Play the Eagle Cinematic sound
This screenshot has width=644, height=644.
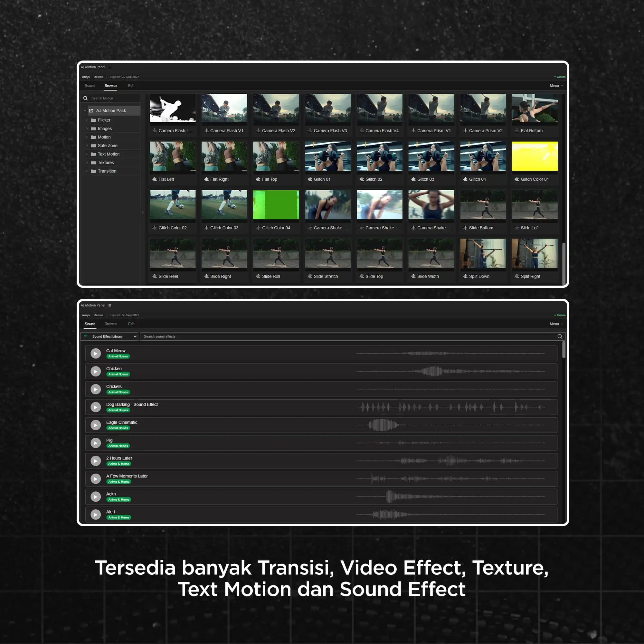96,425
